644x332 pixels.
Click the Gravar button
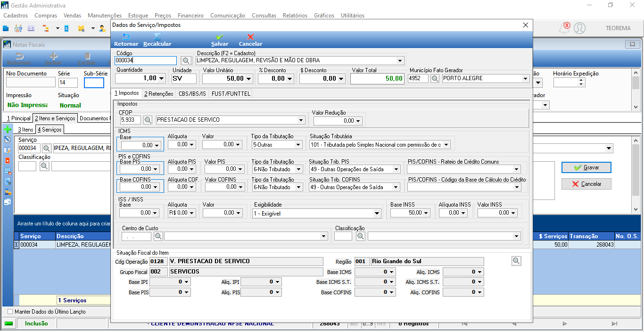586,167
